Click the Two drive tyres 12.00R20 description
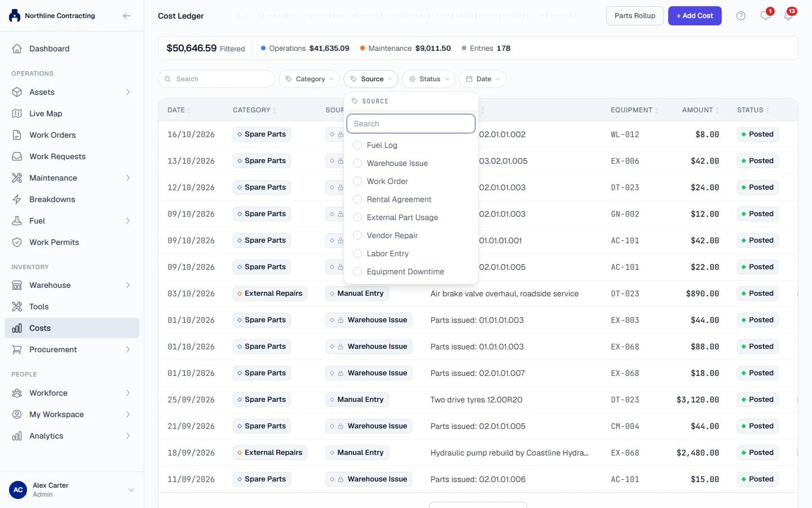812x508 pixels. (476, 400)
